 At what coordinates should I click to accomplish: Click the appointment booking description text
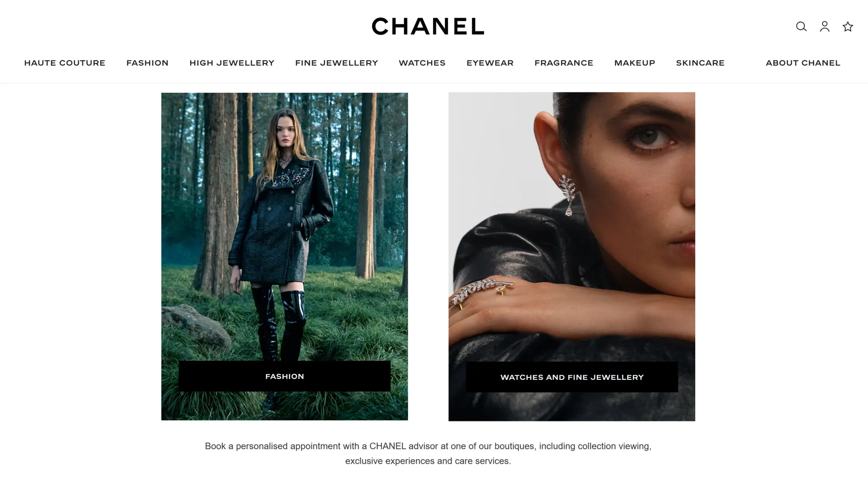[428, 454]
